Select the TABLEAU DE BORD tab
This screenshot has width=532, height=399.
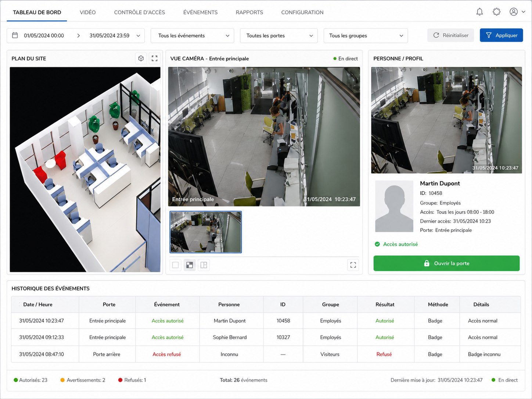pos(37,12)
